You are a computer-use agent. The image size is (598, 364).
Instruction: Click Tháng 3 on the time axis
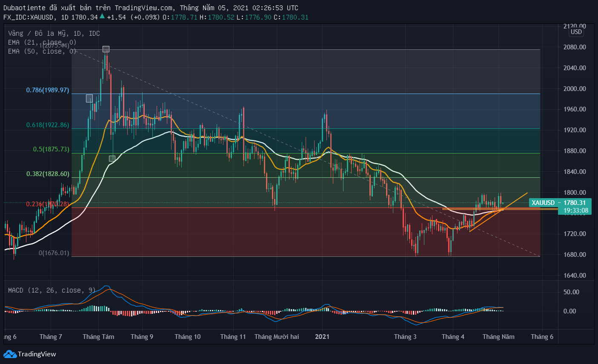(405, 336)
